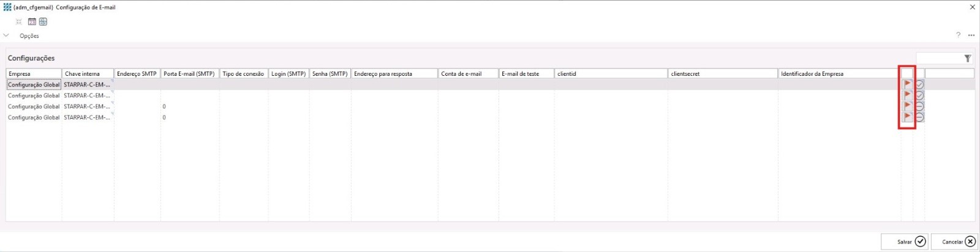
Task: Click the Cancelar button
Action: 954,242
